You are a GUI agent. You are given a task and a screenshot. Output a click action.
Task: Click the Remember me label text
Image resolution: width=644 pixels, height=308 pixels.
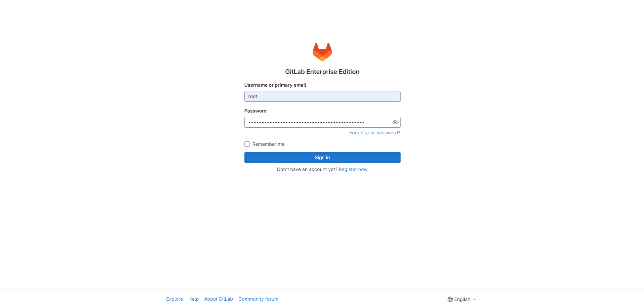(x=268, y=144)
